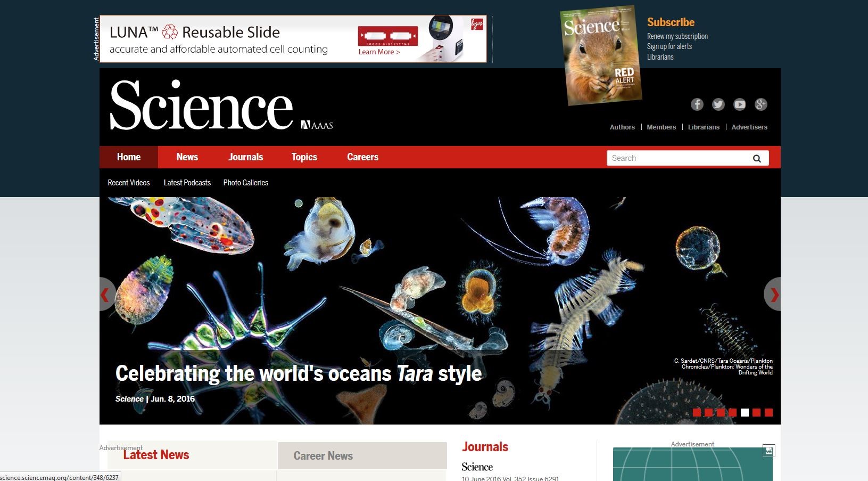The height and width of the screenshot is (481, 868).
Task: Open the Science YouTube icon
Action: (x=740, y=104)
